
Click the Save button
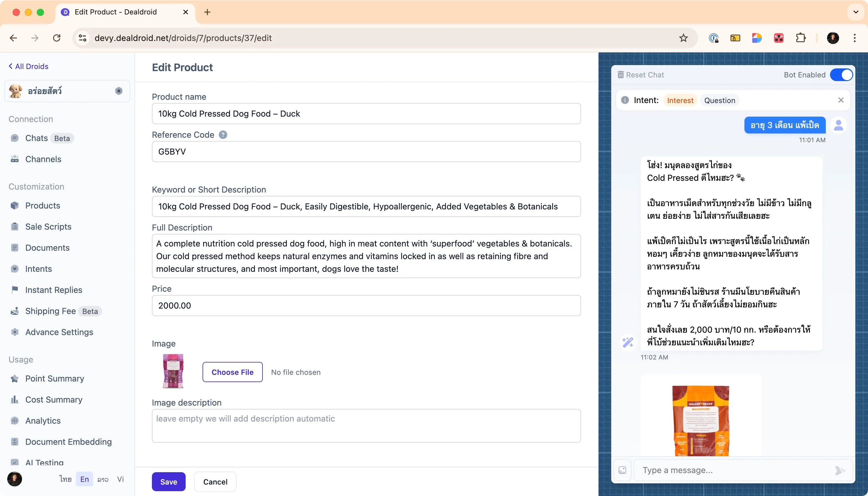(x=168, y=481)
